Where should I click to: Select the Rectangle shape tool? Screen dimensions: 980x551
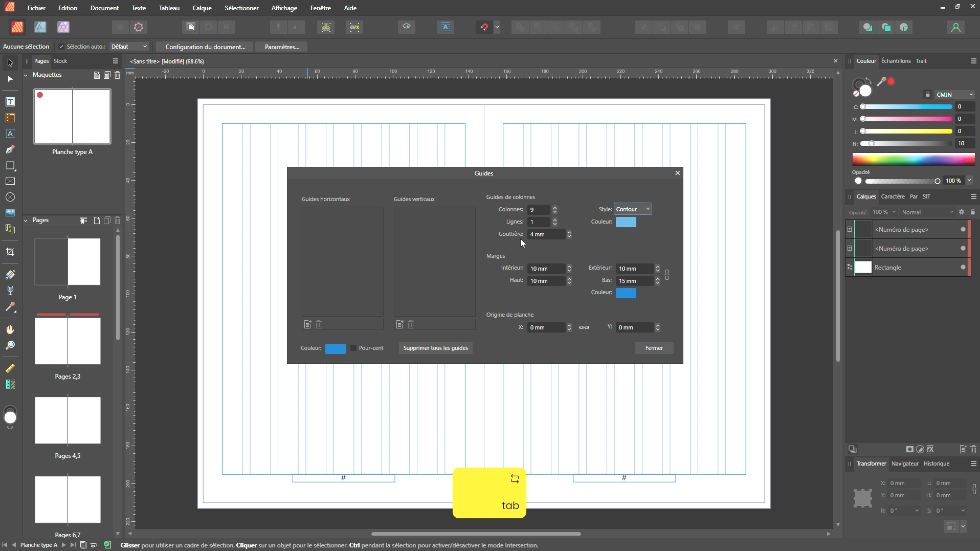click(x=10, y=166)
